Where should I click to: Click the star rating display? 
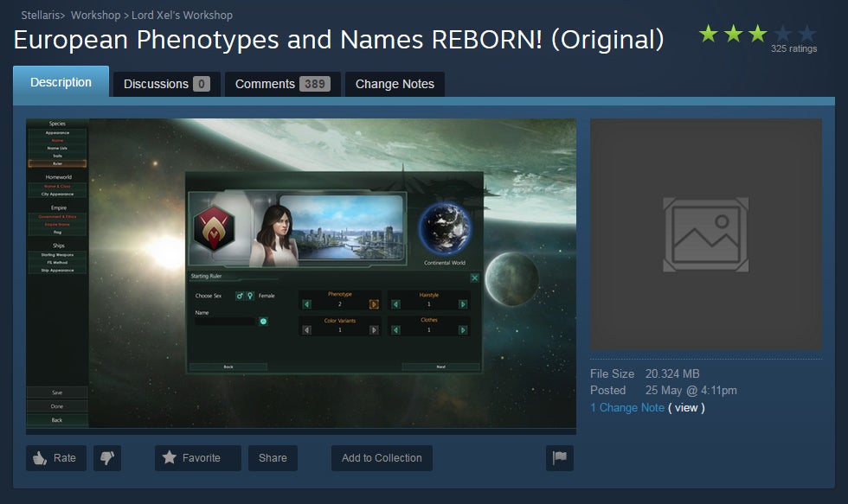click(757, 34)
